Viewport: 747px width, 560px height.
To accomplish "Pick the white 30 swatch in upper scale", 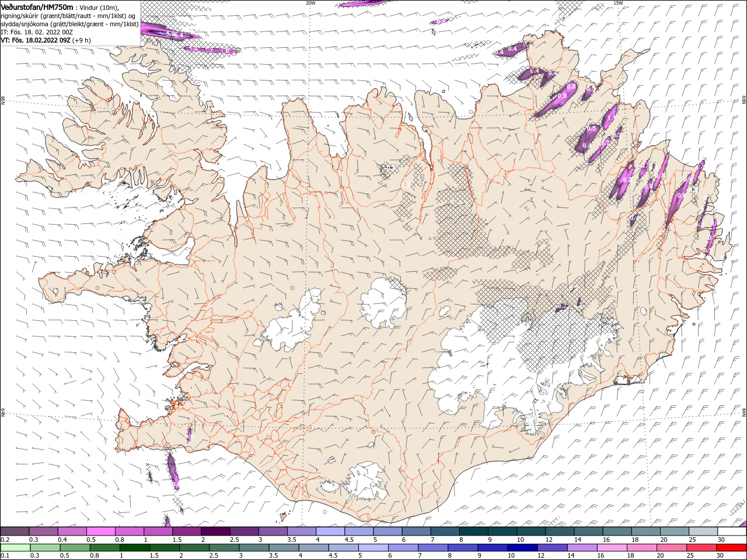I will pyautogui.click(x=732, y=531).
